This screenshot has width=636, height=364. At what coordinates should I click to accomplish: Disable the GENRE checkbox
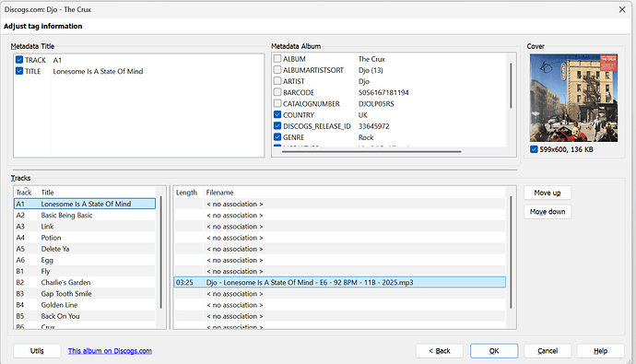click(x=277, y=137)
